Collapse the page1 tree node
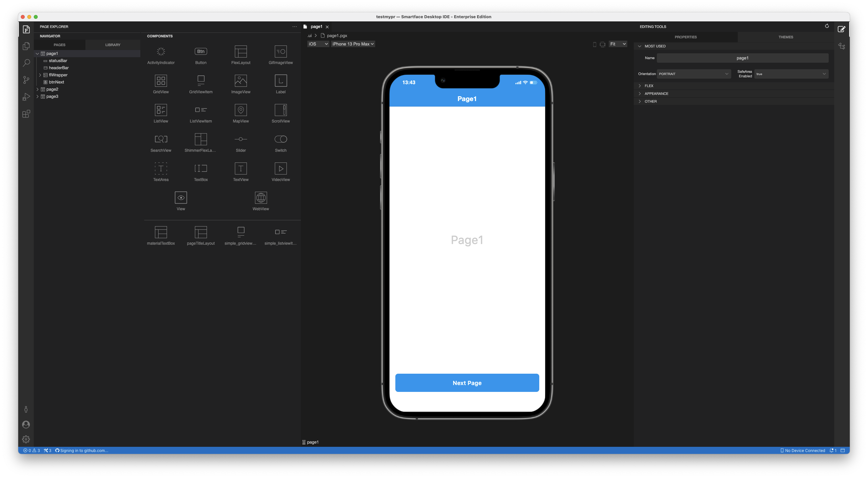 [x=37, y=54]
